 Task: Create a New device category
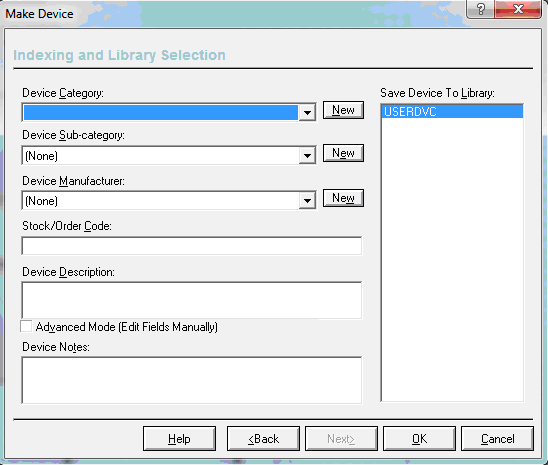tap(343, 110)
